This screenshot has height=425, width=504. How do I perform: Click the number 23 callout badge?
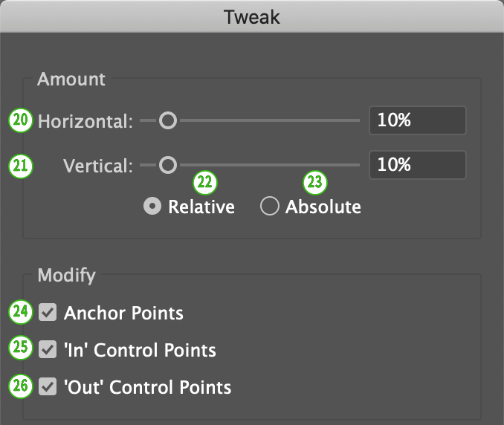[x=315, y=182]
